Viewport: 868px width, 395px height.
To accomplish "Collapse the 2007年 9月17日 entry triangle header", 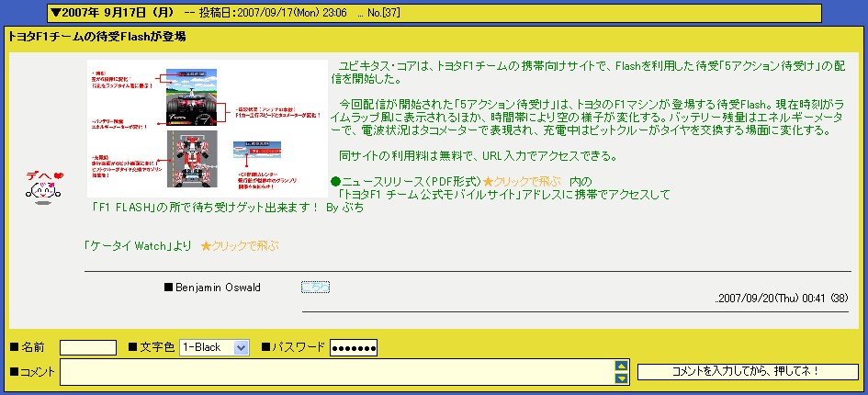I will pyautogui.click(x=56, y=13).
